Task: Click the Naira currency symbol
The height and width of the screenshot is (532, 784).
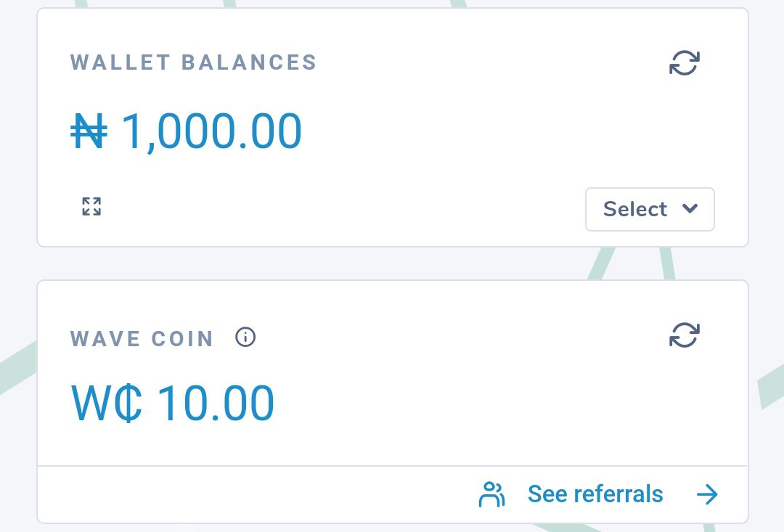Action: click(x=89, y=131)
